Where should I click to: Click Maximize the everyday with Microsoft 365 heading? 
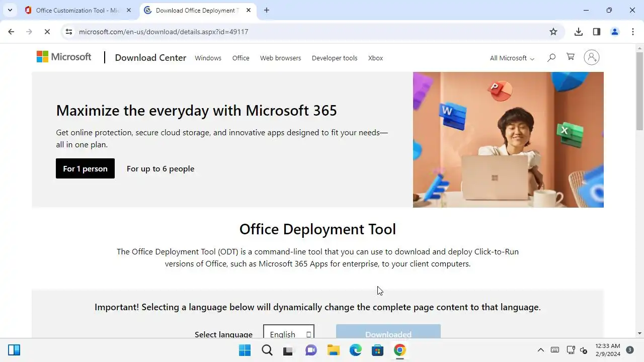[x=197, y=111]
